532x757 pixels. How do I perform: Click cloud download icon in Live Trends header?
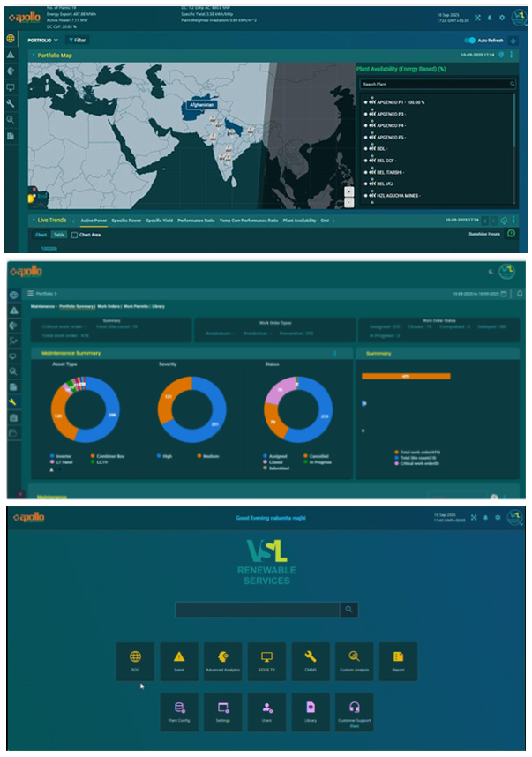pos(504,221)
